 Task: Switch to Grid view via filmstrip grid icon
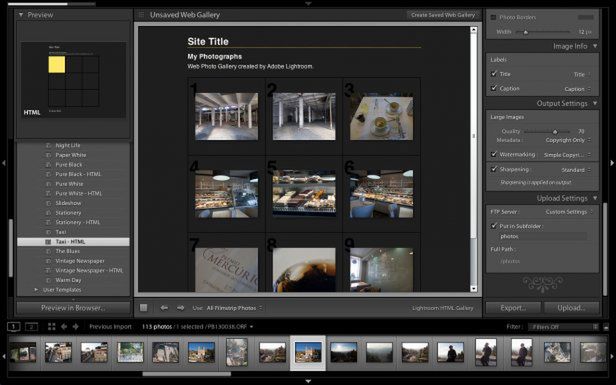tap(51, 327)
